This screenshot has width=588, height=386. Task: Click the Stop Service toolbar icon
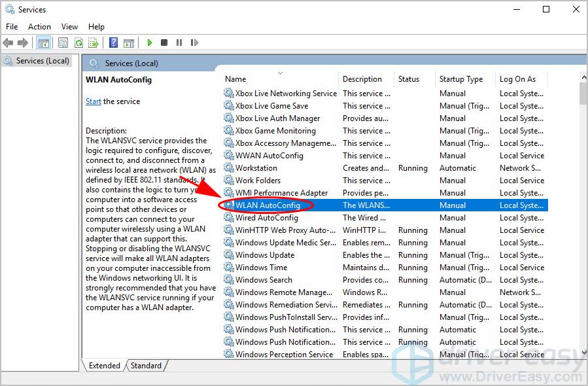point(165,43)
